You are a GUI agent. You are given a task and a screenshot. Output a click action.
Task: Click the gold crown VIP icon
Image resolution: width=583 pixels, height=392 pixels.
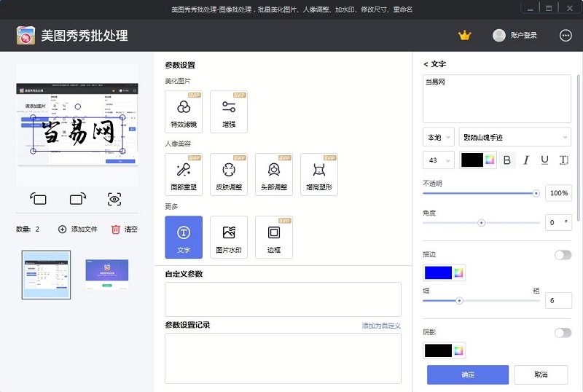[x=465, y=35]
